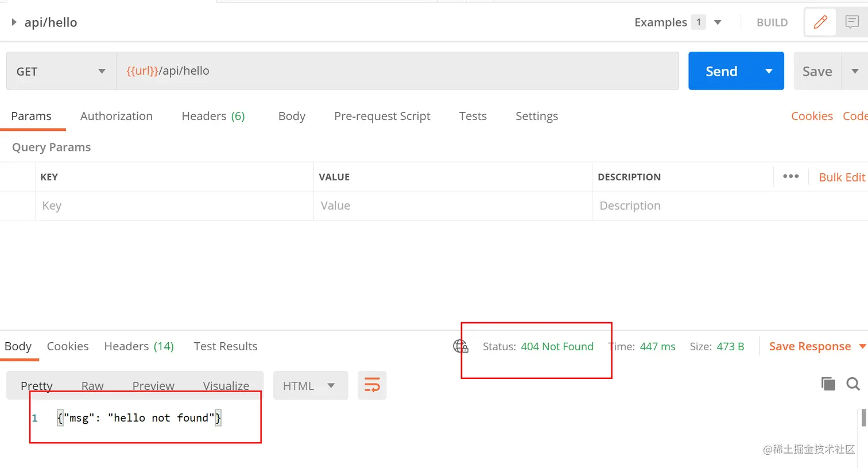Open the Send options arrow
The image size is (868, 468).
769,71
